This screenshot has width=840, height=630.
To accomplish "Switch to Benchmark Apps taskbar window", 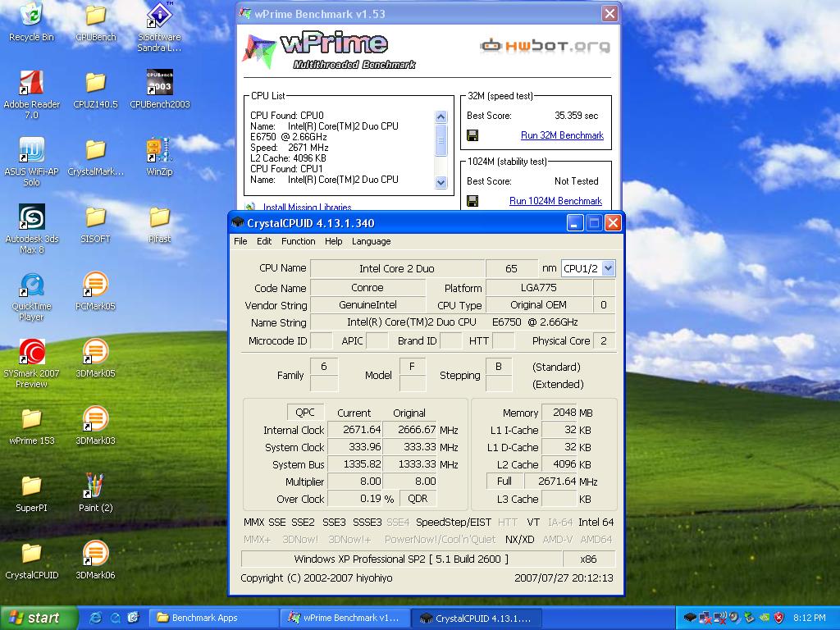I will pyautogui.click(x=214, y=618).
